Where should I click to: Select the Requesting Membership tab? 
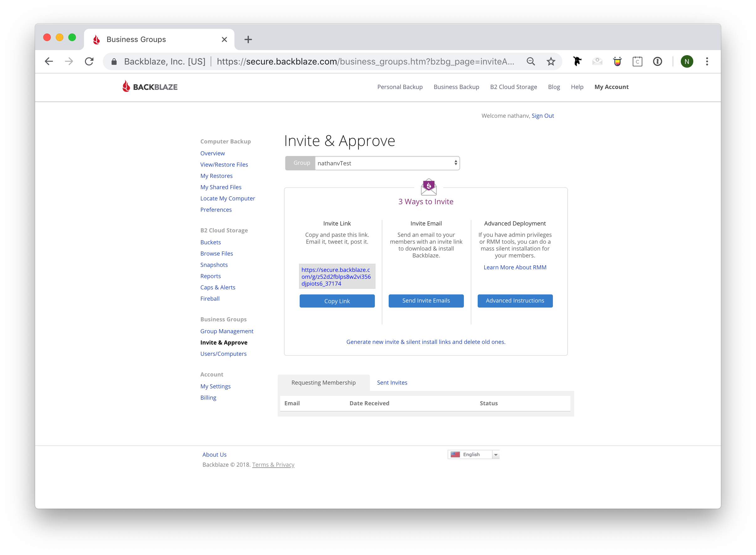323,382
